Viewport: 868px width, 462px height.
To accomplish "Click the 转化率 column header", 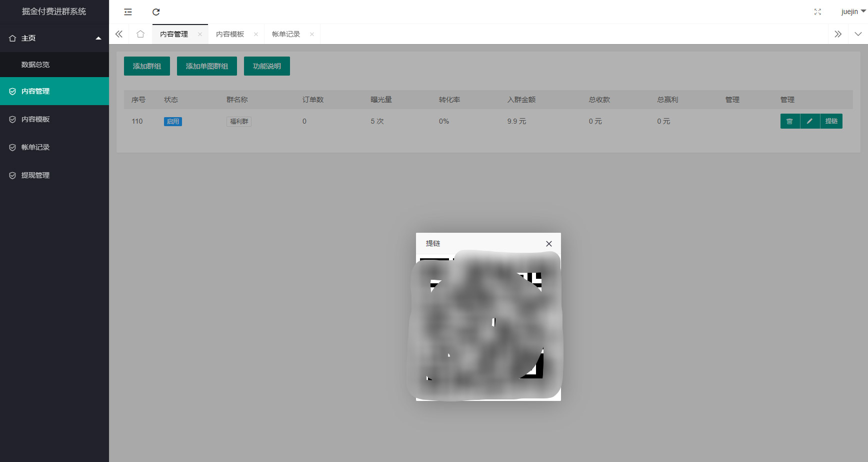I will (449, 100).
